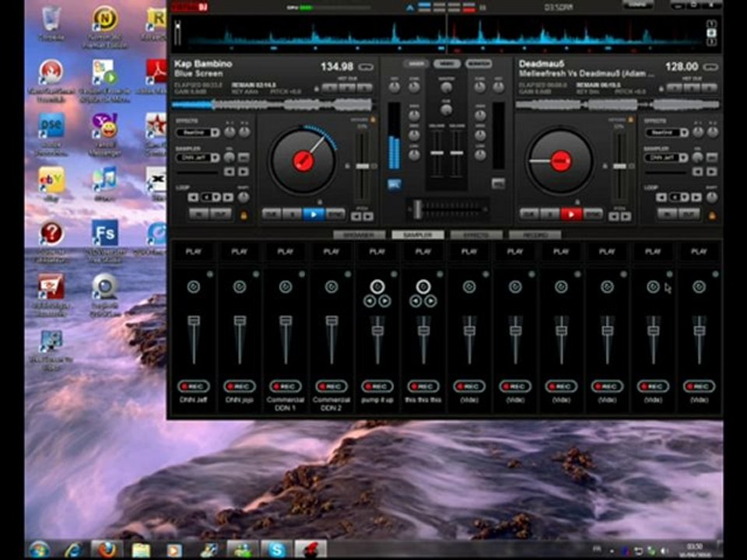Click the next sample arrow on right deck
Viewport: 747px width, 560px height.
712,171
